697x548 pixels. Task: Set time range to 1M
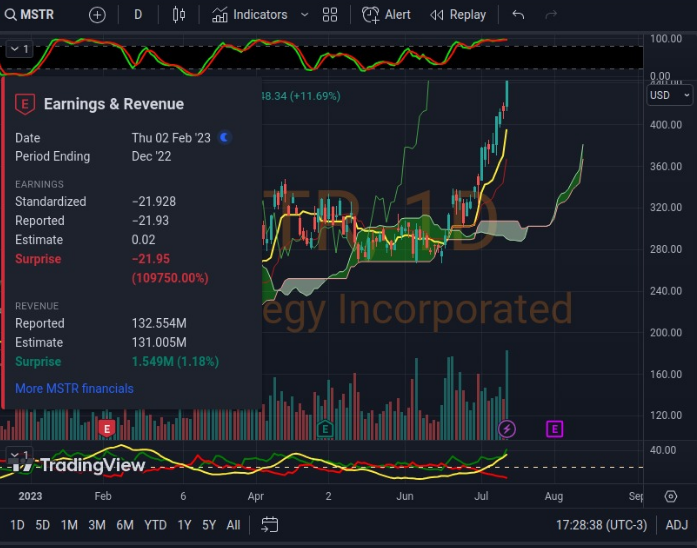tap(69, 525)
